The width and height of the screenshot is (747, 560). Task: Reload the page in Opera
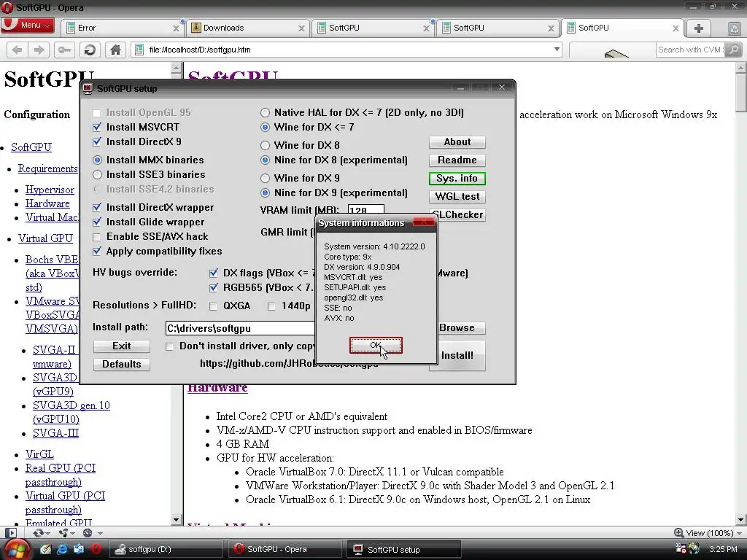click(x=90, y=50)
